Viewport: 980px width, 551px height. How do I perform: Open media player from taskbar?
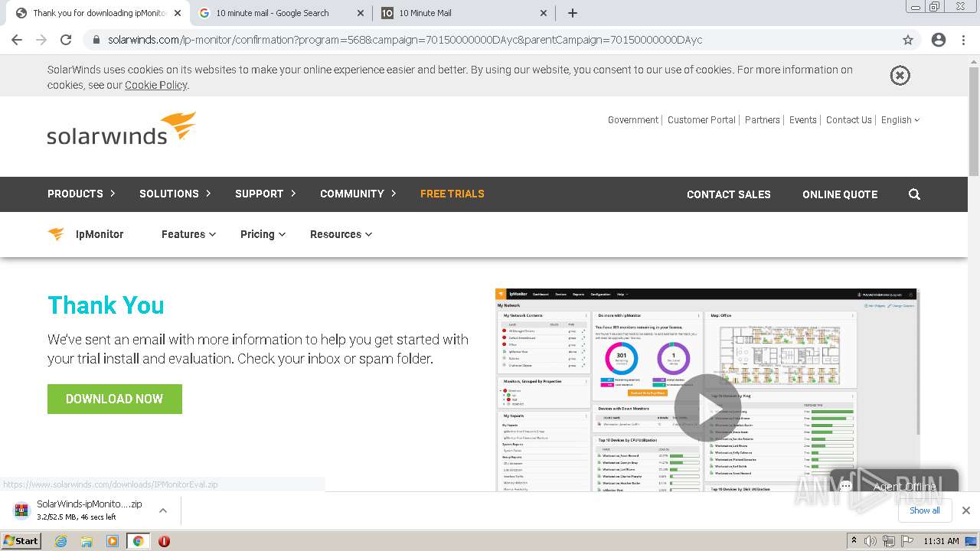pyautogui.click(x=113, y=541)
